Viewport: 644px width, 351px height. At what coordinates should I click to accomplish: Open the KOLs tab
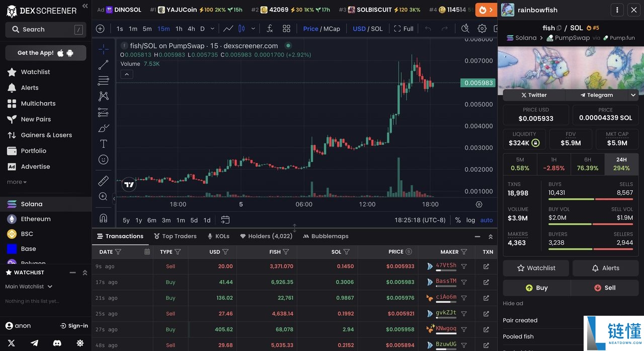[218, 236]
